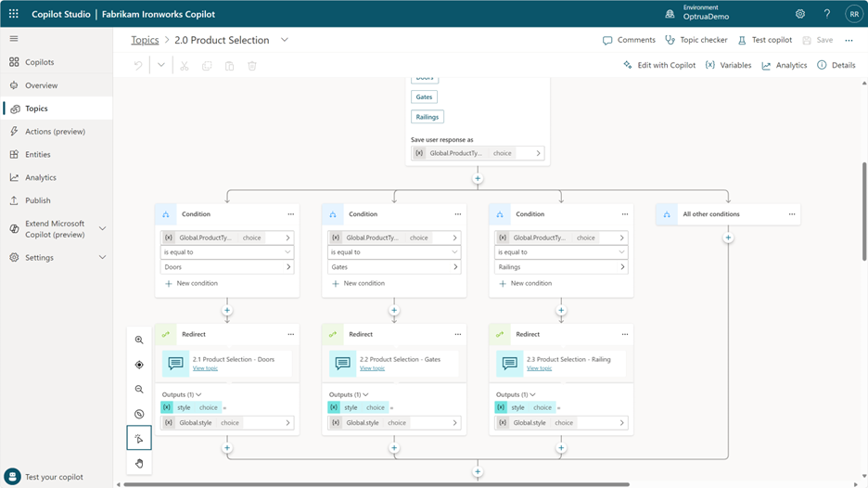Open 'is equal to' dropdown for Gates
The image size is (868, 488).
(x=394, y=252)
